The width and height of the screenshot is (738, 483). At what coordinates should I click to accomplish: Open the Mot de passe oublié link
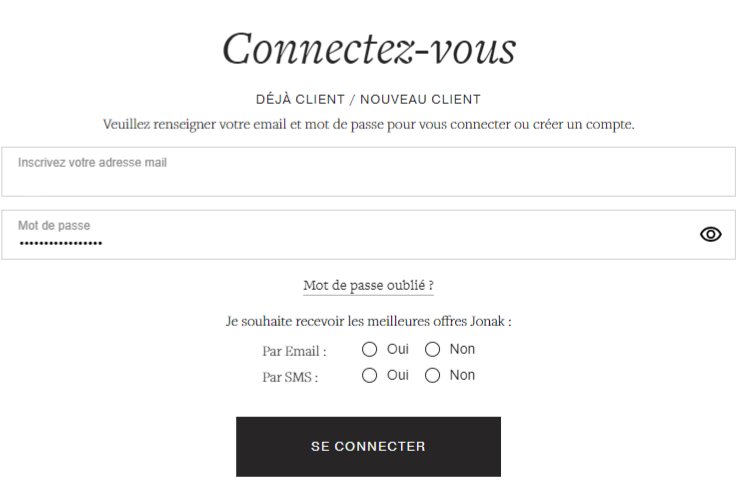coord(368,286)
